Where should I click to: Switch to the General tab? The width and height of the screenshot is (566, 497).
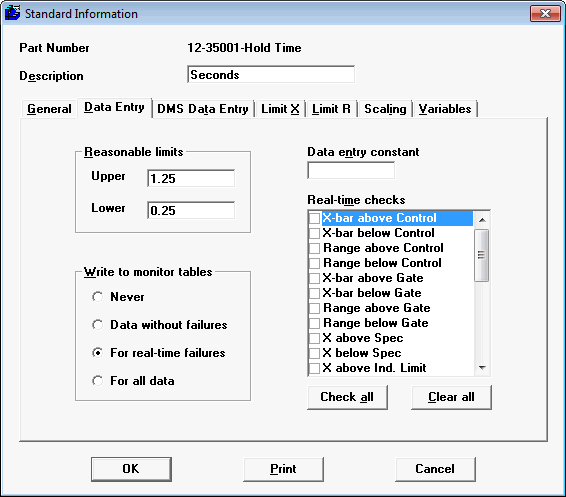(x=49, y=109)
